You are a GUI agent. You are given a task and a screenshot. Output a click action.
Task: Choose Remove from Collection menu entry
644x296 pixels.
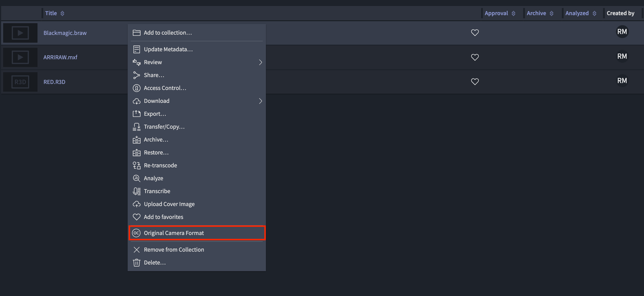(197, 250)
